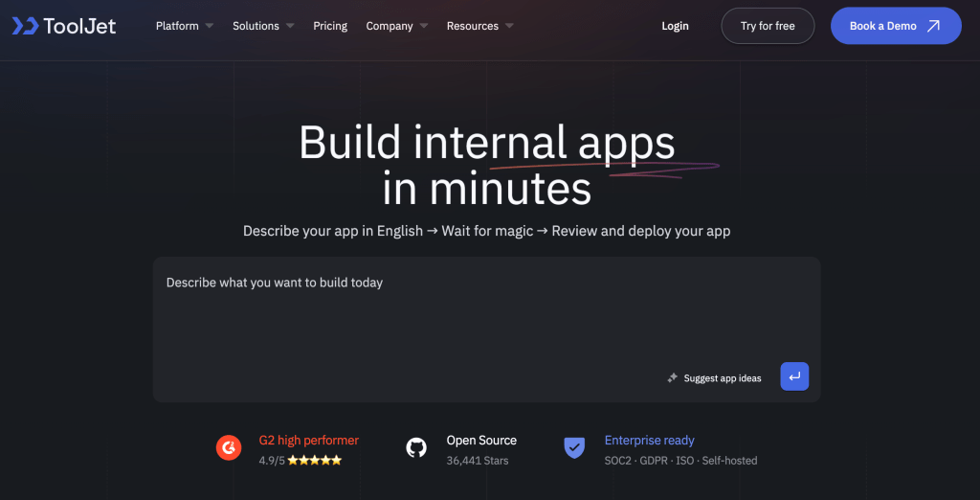Click the GitHub icon
The image size is (980, 500).
pyautogui.click(x=416, y=447)
